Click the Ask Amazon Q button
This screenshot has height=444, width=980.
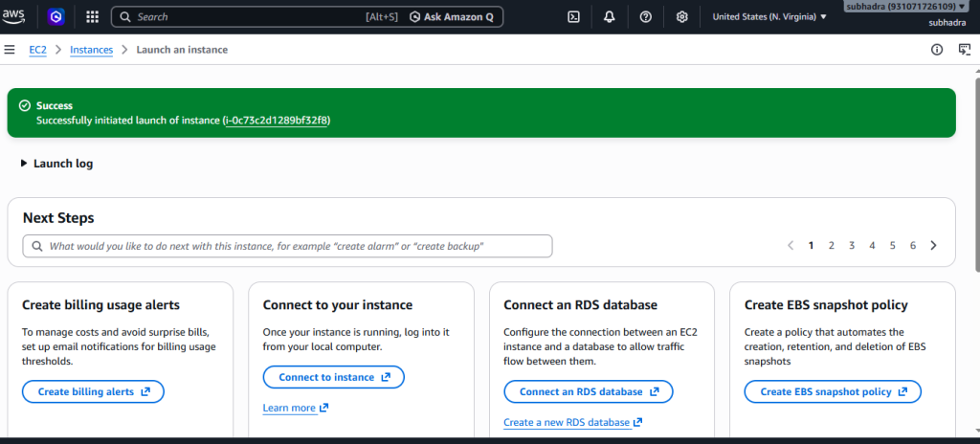click(452, 17)
